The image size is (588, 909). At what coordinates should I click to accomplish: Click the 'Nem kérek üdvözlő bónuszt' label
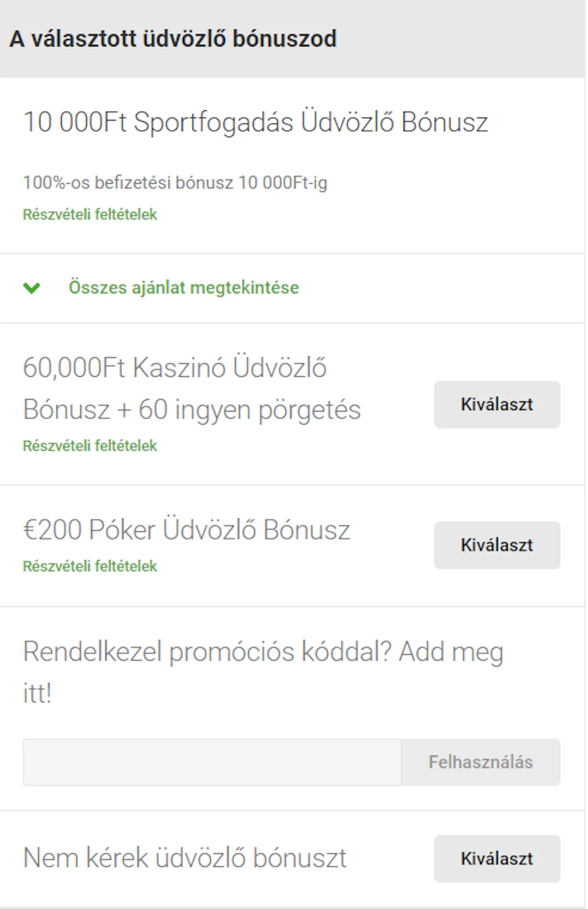tap(184, 858)
